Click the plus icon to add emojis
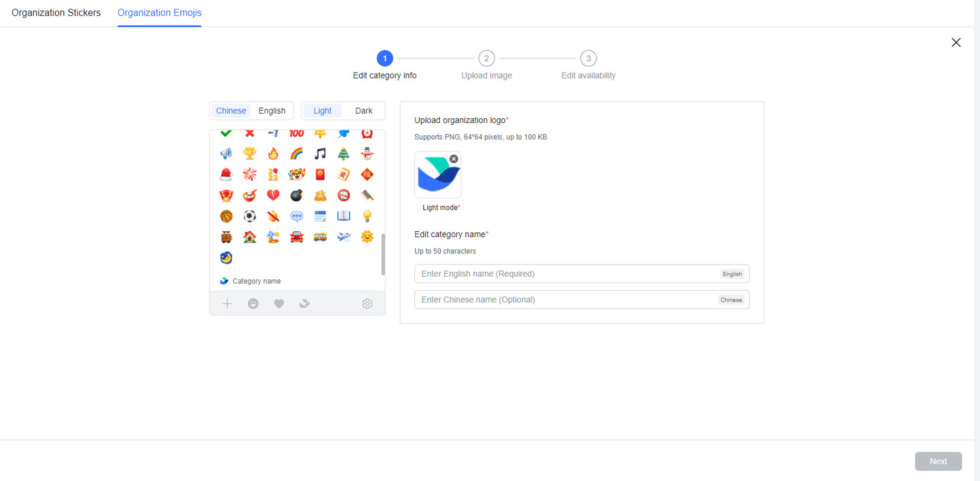Screen dimensions: 980x481 (227, 303)
